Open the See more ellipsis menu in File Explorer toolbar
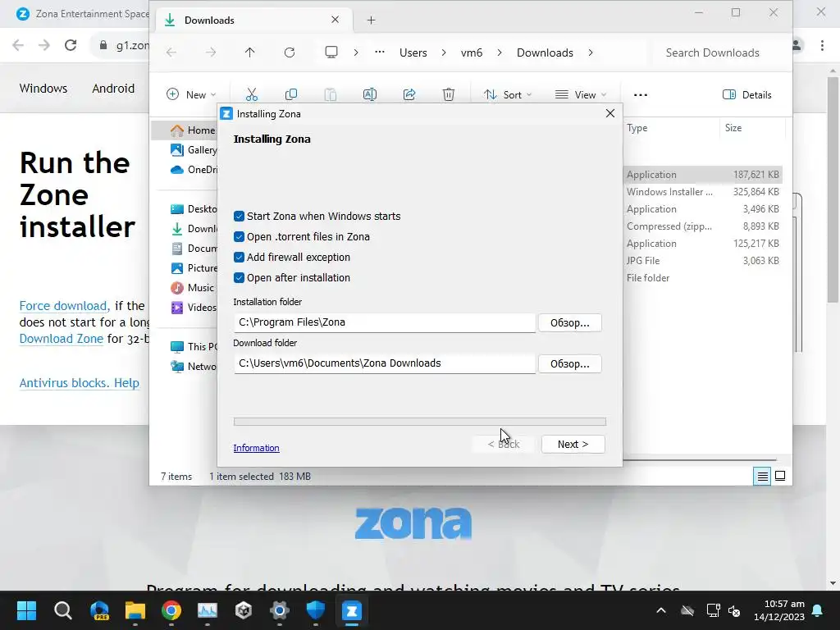This screenshot has height=630, width=840. pyautogui.click(x=640, y=95)
